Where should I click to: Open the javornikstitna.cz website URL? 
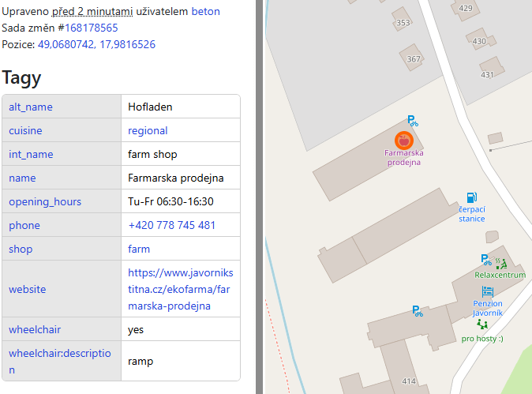180,289
